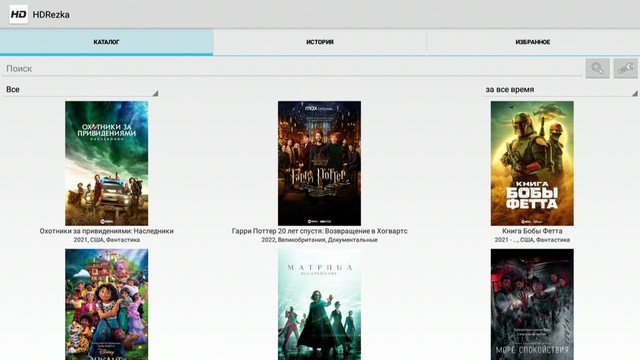Open the Море спокойствия poster
Viewport: 640px width, 360px height.
coord(532,304)
